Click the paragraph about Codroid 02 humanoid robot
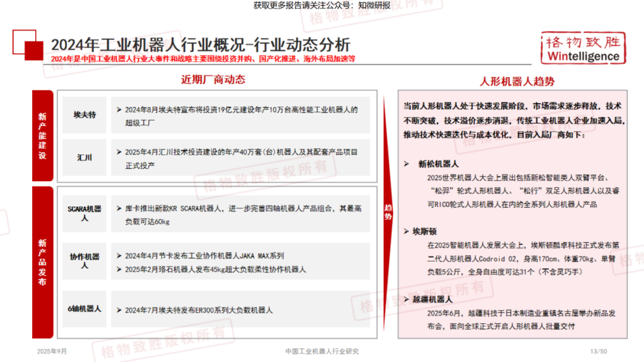 [524, 258]
